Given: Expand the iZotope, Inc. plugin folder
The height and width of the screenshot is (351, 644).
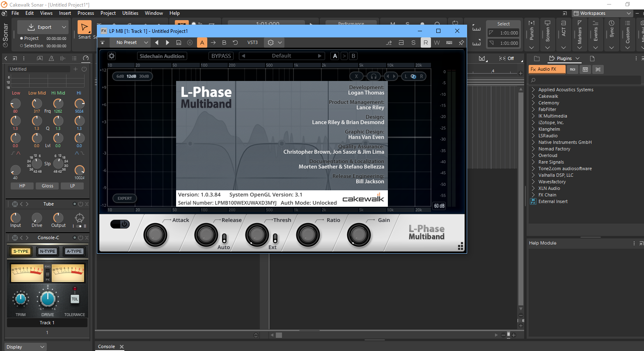Looking at the screenshot, I should (x=533, y=122).
